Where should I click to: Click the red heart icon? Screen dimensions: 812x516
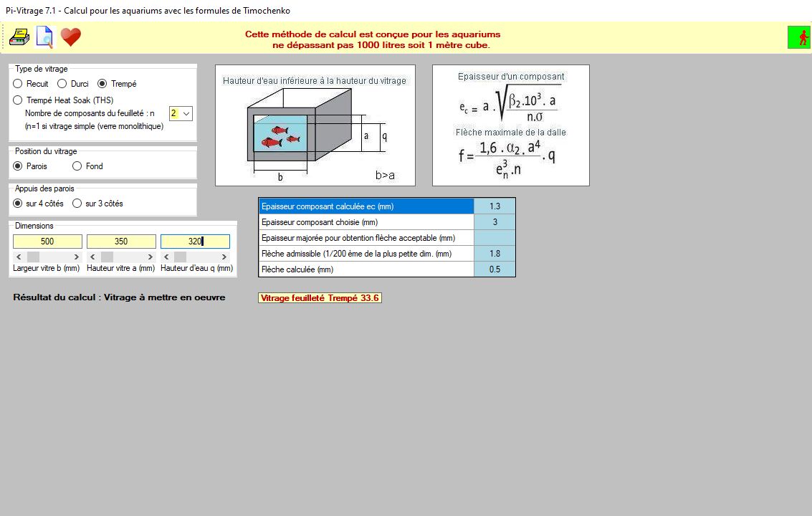[70, 37]
